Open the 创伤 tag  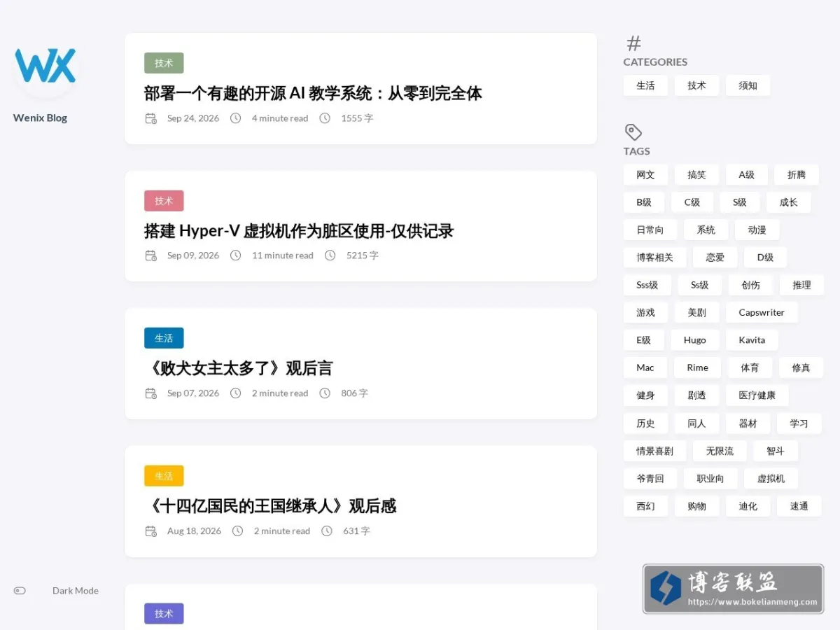point(751,285)
